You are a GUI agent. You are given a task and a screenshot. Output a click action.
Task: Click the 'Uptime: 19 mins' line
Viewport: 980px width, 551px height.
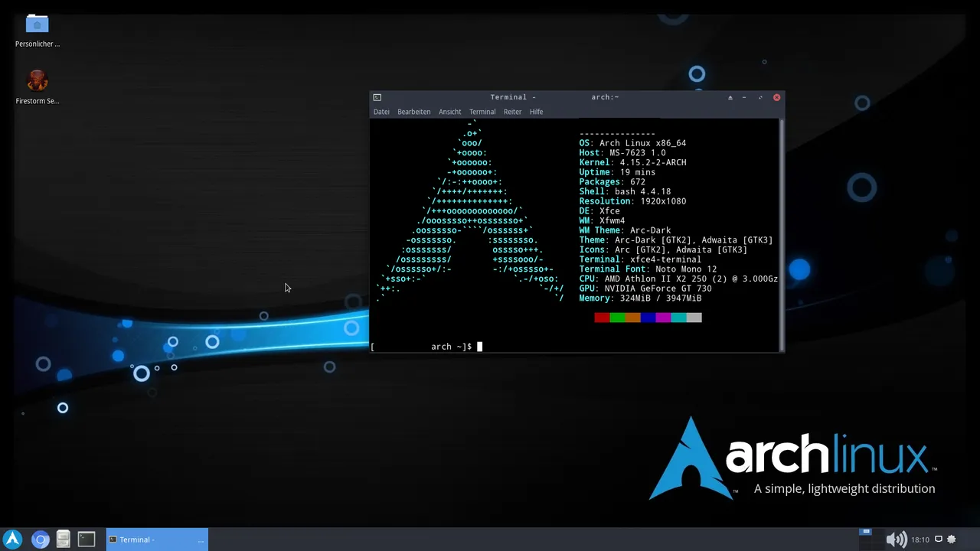(617, 172)
